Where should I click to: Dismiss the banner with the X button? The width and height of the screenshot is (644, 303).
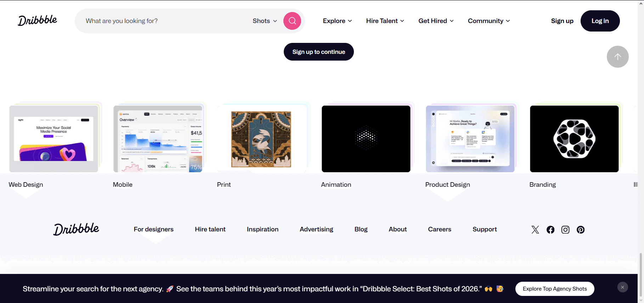[623, 287]
